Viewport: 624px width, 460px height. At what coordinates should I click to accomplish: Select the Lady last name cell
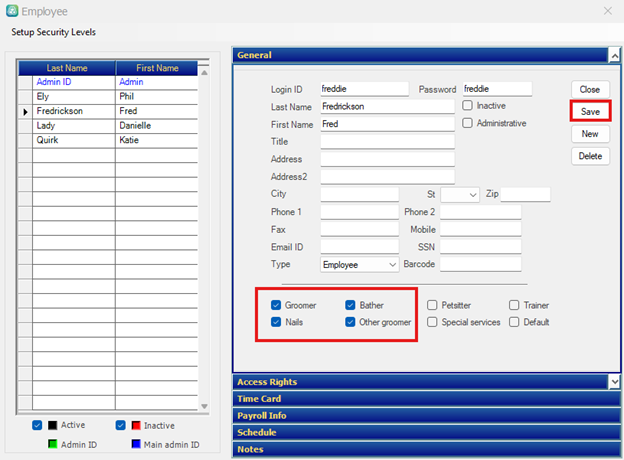pyautogui.click(x=74, y=126)
